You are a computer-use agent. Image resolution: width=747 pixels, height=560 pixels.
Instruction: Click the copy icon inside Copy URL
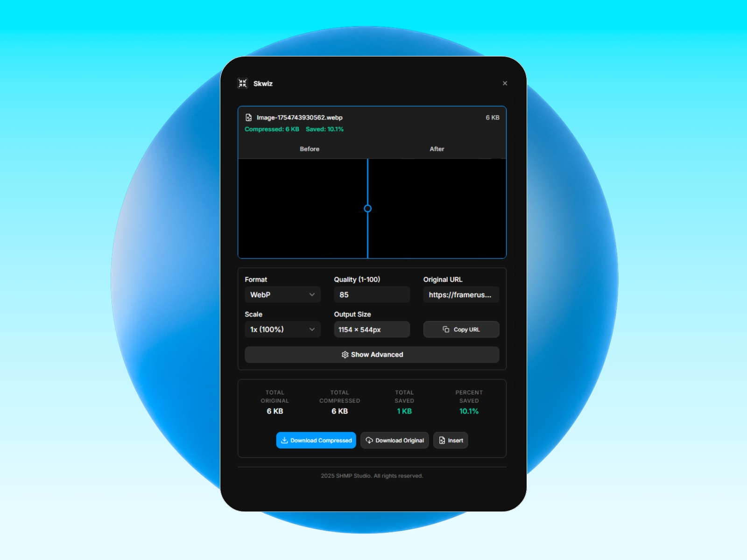[x=444, y=329]
